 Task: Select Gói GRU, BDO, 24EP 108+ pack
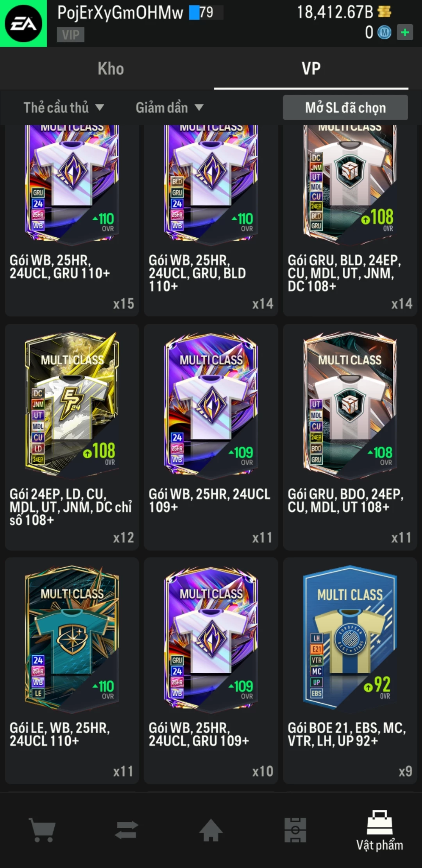pyautogui.click(x=350, y=437)
